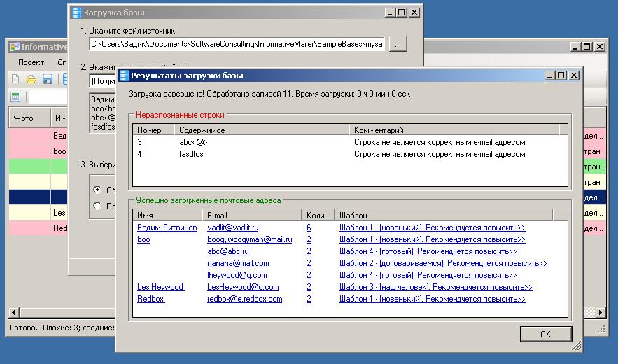Screen dimensions: 618x364
Task: Select the second radio button under step 3
Action: [97, 206]
